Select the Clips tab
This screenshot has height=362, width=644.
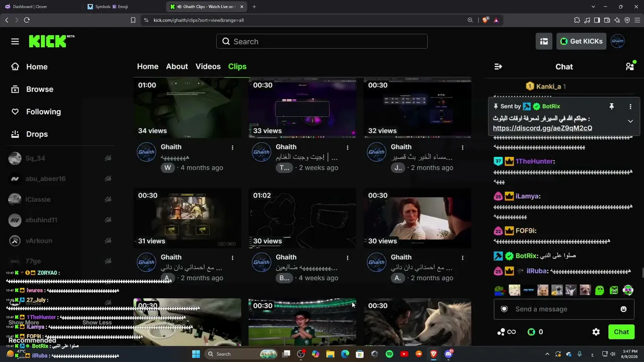click(237, 66)
